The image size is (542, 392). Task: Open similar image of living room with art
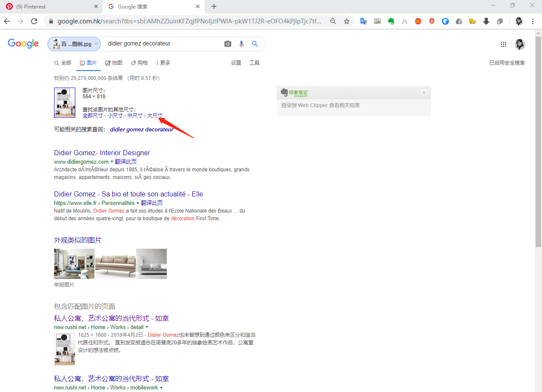coord(74,264)
